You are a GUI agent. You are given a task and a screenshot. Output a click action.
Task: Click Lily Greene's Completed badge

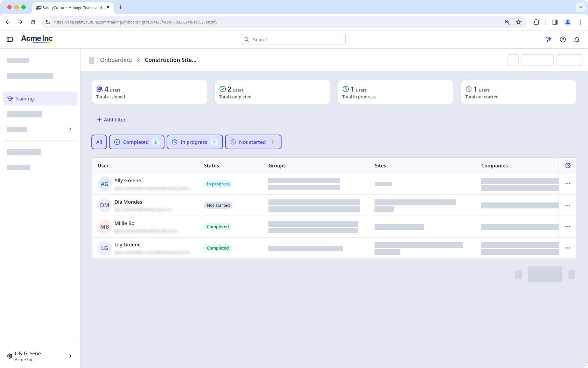coord(218,248)
